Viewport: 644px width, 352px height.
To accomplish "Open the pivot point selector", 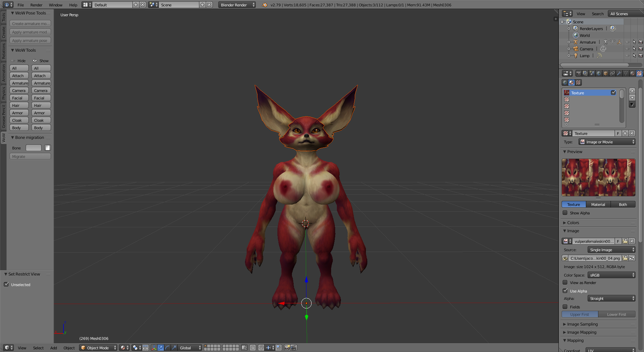I will tap(137, 348).
